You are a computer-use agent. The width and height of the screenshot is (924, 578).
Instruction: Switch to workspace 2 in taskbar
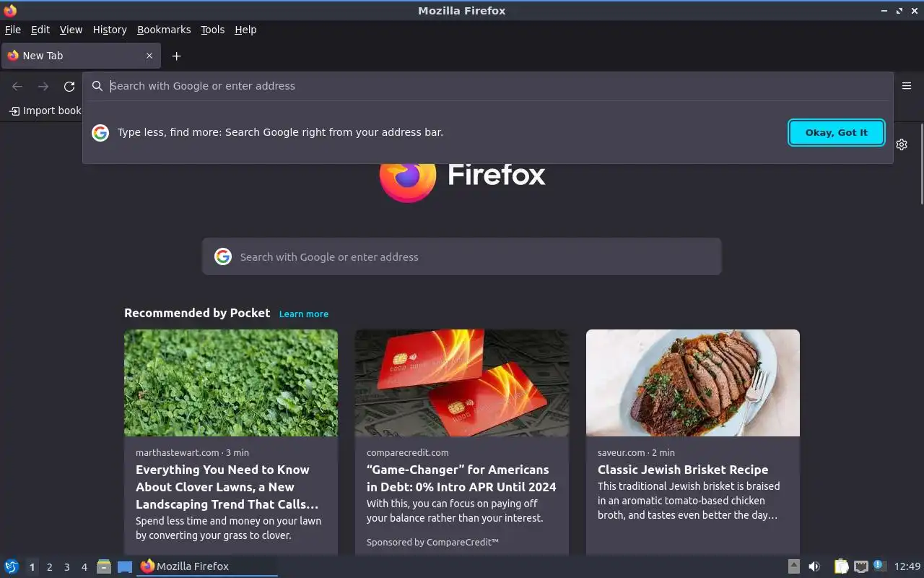click(x=49, y=567)
